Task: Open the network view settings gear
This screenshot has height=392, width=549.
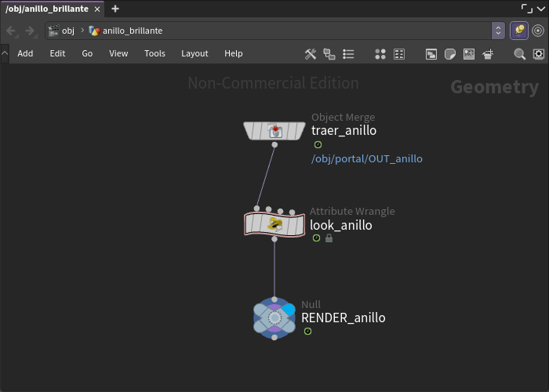Action: (539, 54)
